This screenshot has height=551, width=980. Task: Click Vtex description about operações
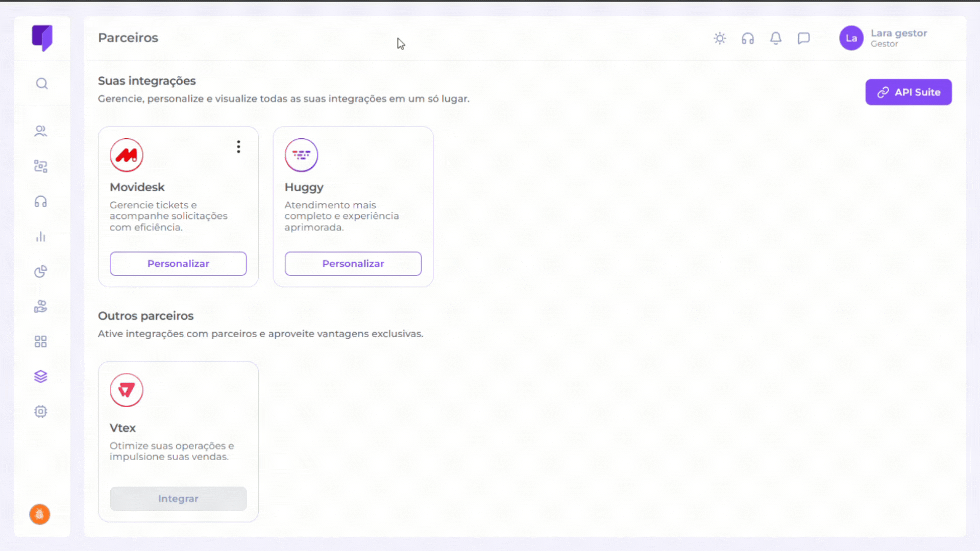tap(172, 452)
